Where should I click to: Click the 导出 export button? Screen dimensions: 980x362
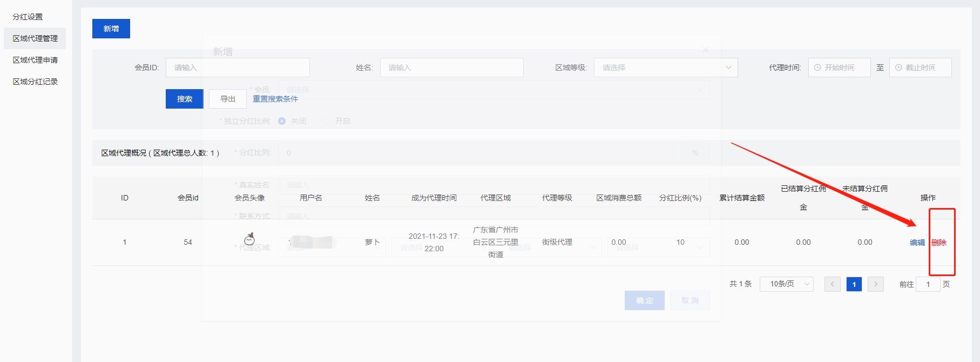click(228, 99)
